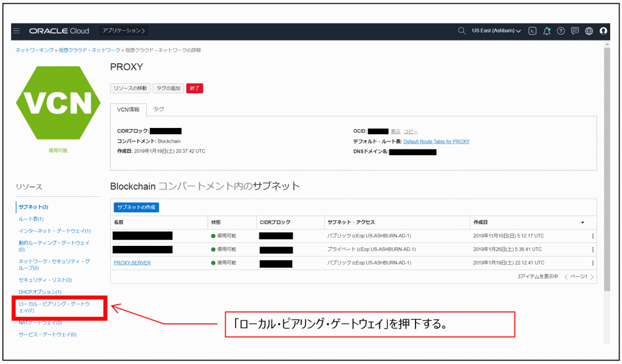Screen dimensions: 622x364
Task: Click the ORACLE Cloud logo
Action: (x=59, y=31)
